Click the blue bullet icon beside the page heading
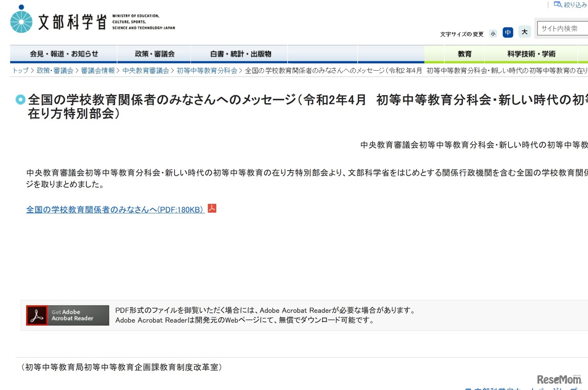The height and width of the screenshot is (390, 588). click(x=20, y=100)
